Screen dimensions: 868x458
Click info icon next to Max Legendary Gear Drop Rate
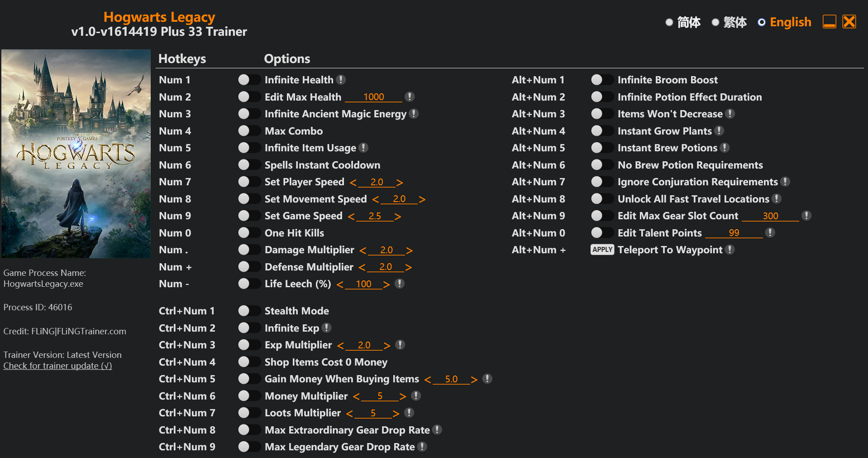422,447
